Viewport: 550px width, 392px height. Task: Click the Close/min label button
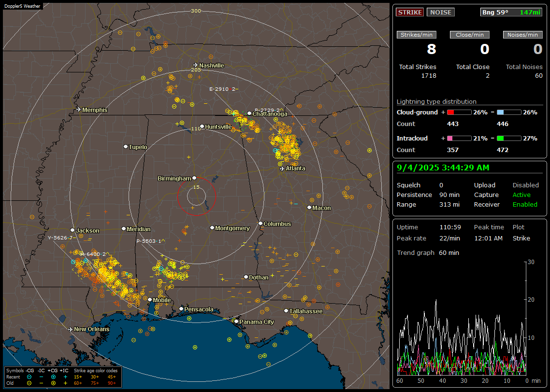(x=470, y=35)
